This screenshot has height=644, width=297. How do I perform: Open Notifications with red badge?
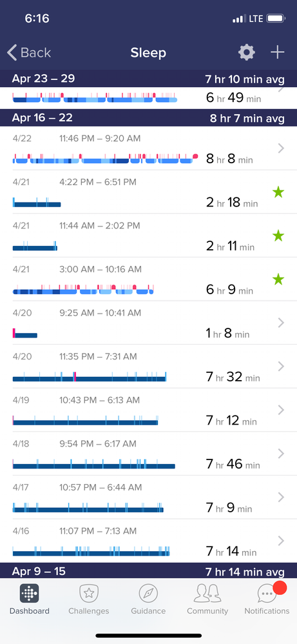click(x=267, y=599)
